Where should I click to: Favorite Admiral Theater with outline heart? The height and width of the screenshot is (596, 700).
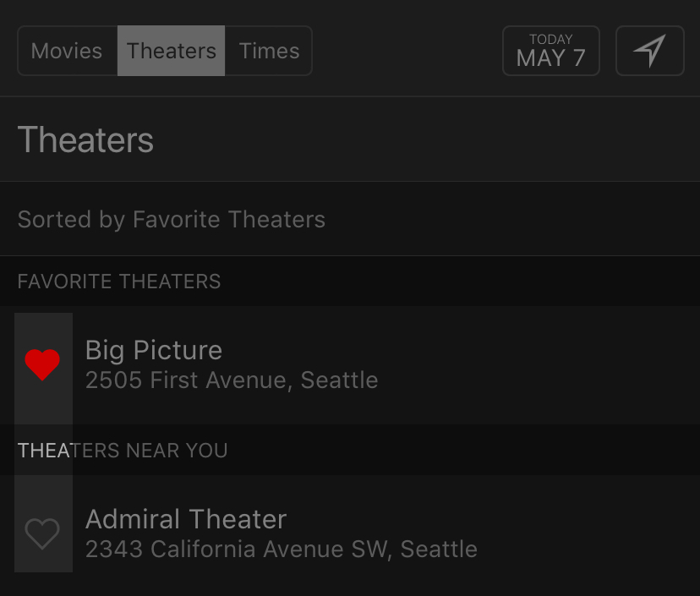42,533
